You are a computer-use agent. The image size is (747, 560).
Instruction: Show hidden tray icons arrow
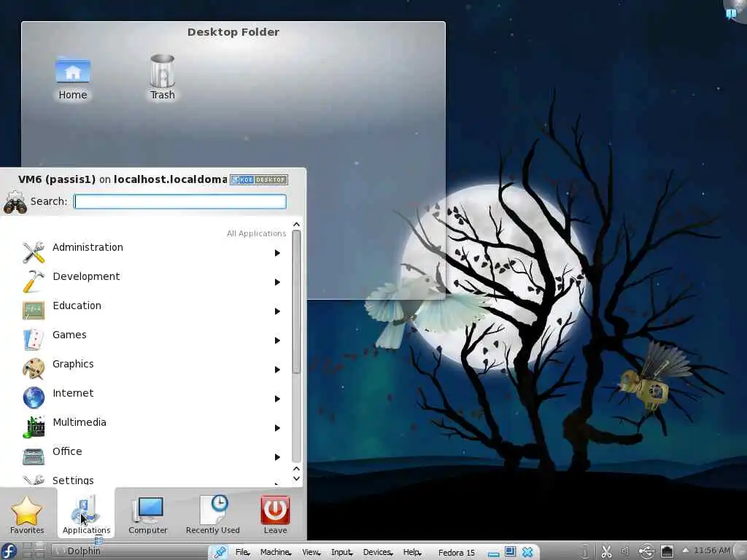click(x=686, y=551)
